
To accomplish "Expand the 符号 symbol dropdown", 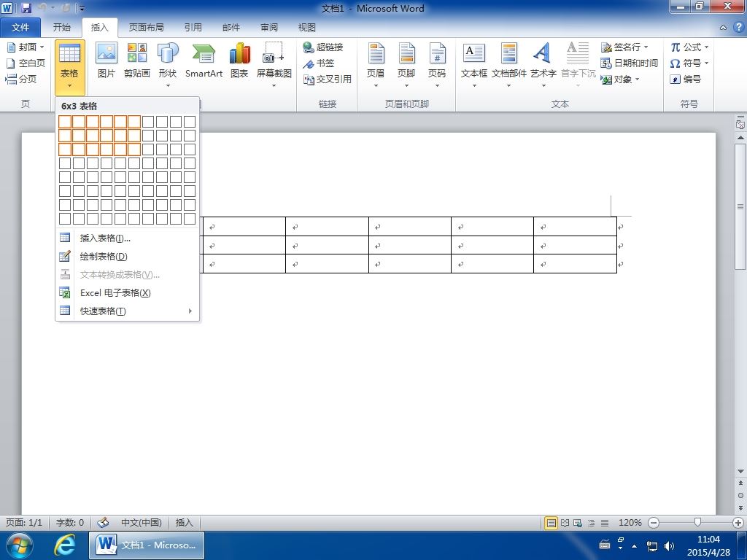I will [706, 63].
